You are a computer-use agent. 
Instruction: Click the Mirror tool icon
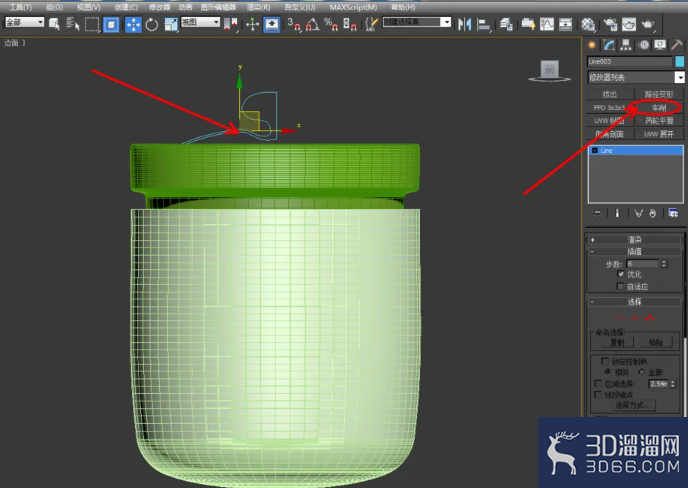pyautogui.click(x=464, y=24)
